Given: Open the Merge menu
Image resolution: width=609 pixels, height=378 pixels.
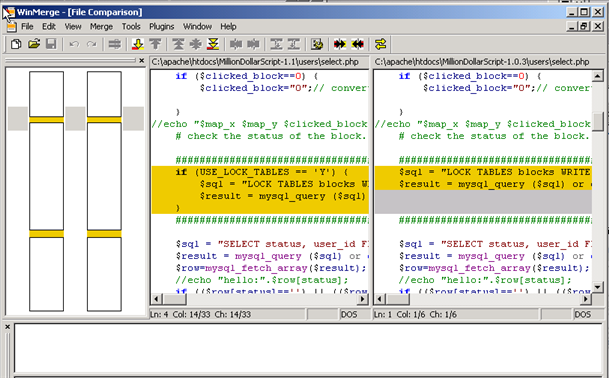Looking at the screenshot, I should pyautogui.click(x=101, y=26).
